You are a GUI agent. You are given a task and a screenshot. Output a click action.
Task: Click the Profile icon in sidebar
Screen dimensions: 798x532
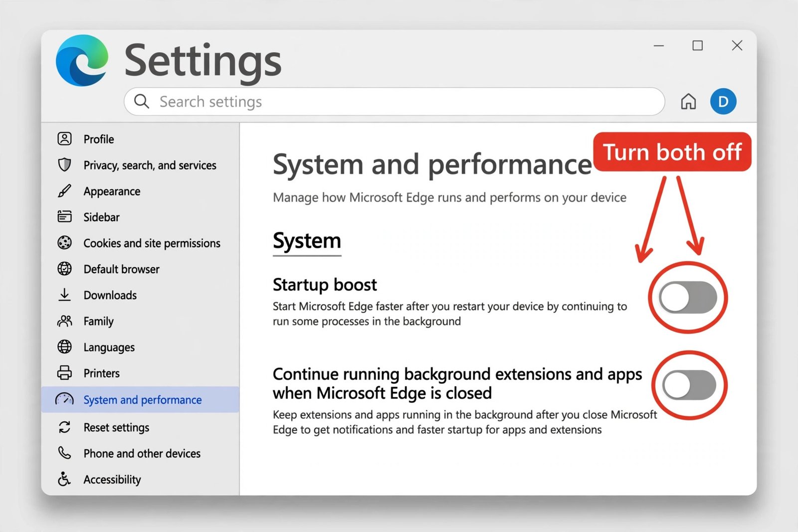pos(64,139)
